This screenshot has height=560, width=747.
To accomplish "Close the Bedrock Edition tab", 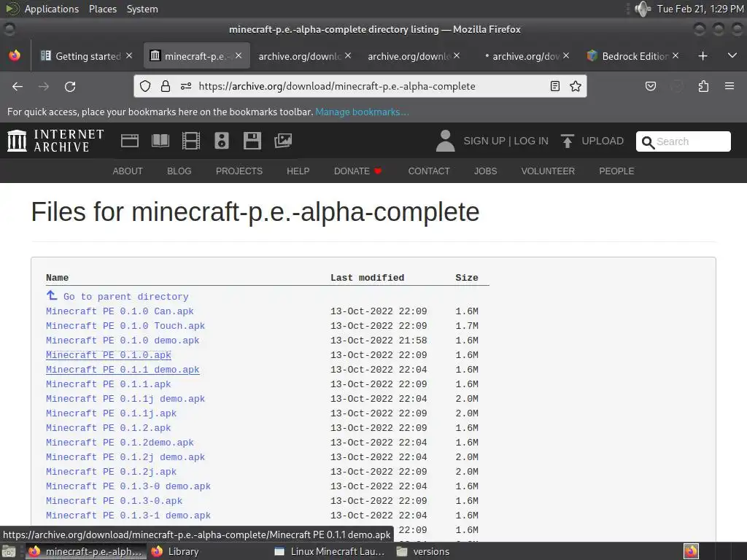I will (x=676, y=55).
